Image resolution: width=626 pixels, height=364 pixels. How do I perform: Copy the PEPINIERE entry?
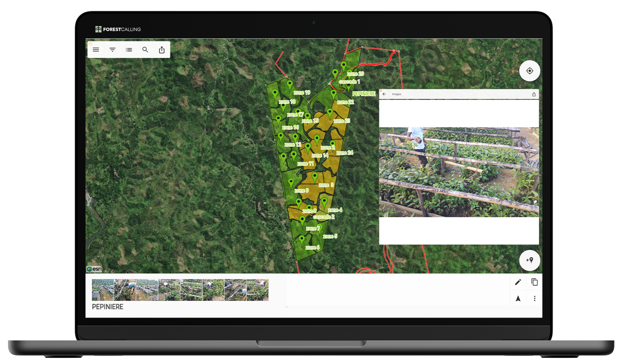[x=534, y=282]
